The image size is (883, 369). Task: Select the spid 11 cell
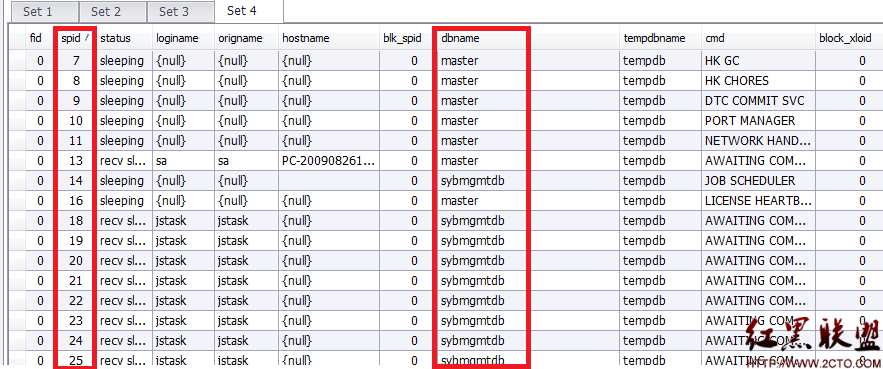pos(76,141)
